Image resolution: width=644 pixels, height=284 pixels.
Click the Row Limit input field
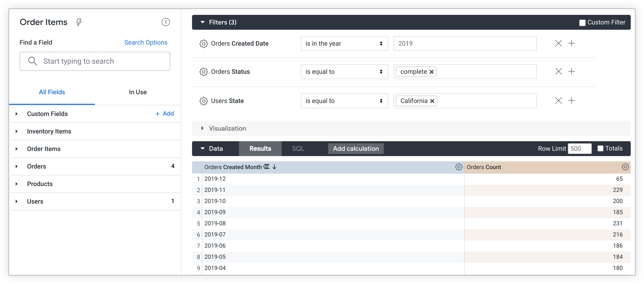579,149
